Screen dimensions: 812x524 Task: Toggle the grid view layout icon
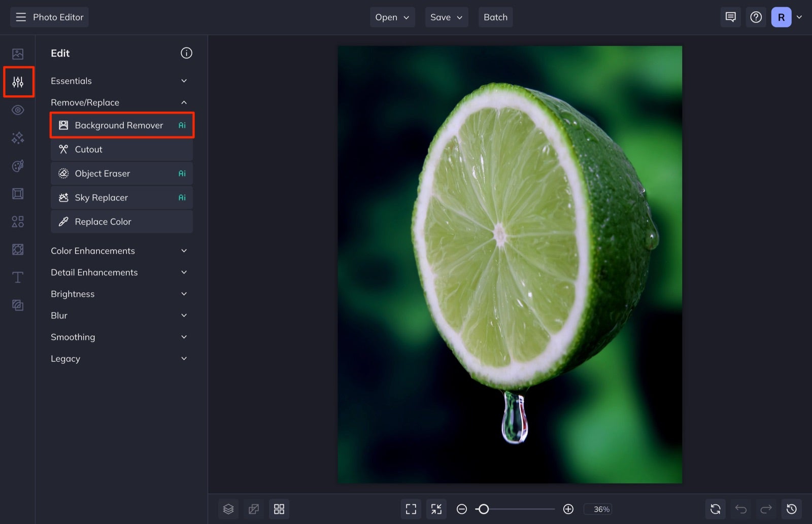coord(279,509)
